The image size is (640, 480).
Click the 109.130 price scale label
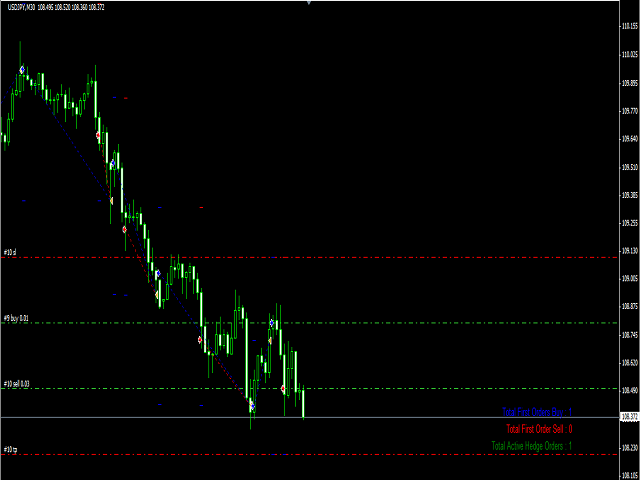pos(629,251)
